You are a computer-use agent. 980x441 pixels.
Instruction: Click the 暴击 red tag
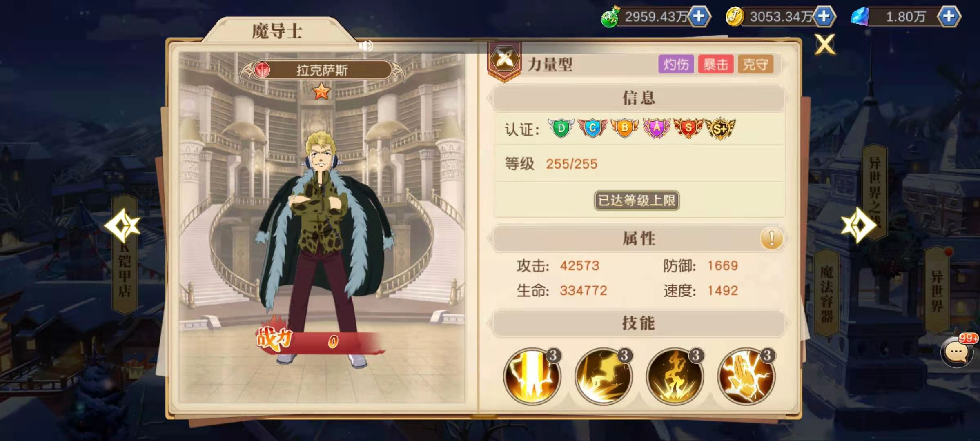click(716, 65)
